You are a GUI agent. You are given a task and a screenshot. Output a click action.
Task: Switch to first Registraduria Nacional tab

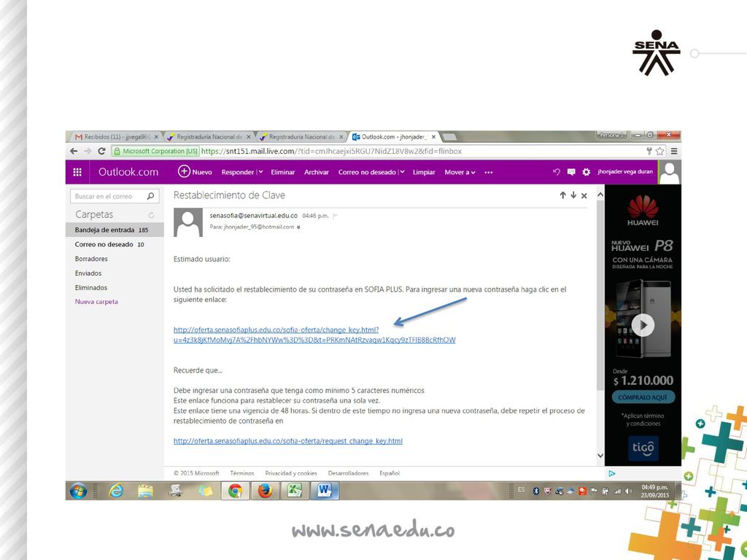[209, 136]
